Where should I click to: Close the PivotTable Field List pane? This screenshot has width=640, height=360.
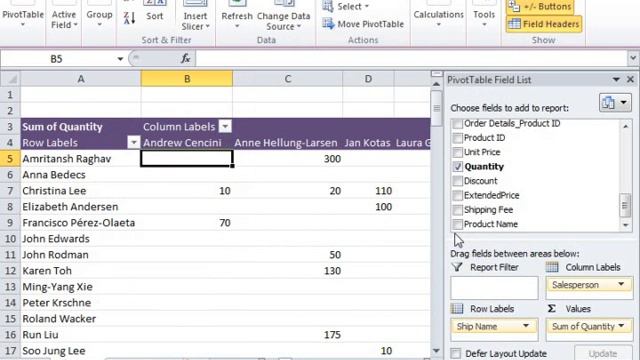coord(630,80)
